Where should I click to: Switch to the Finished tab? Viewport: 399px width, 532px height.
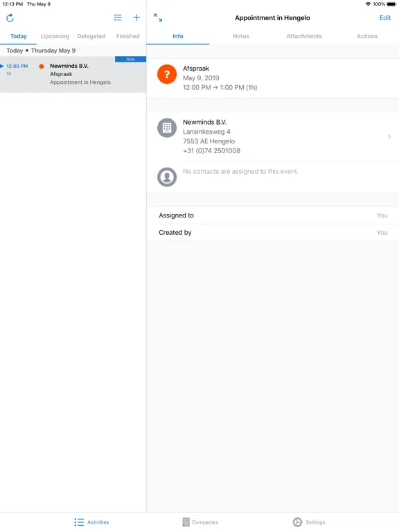tap(128, 36)
